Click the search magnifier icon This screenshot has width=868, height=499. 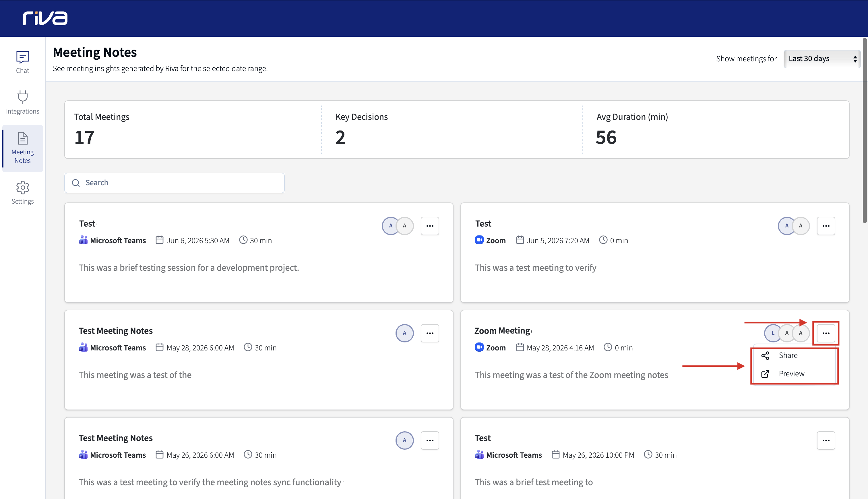[x=76, y=183]
